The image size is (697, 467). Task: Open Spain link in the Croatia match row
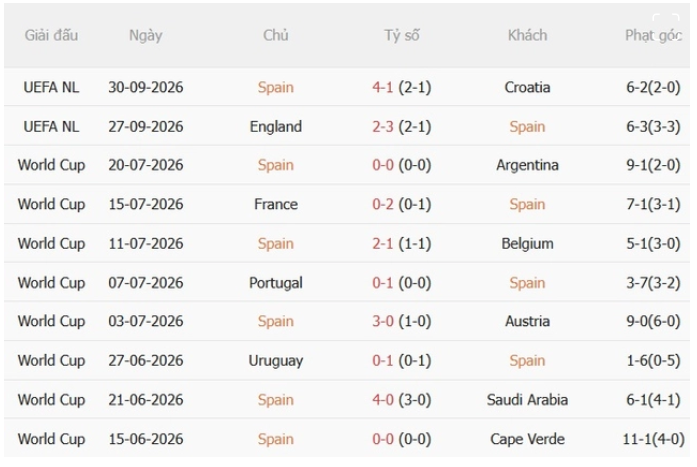[276, 87]
